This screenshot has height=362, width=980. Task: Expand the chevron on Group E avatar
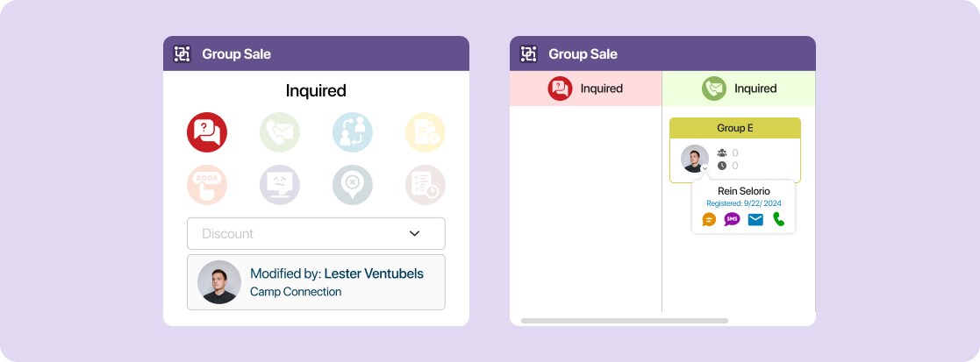click(705, 168)
